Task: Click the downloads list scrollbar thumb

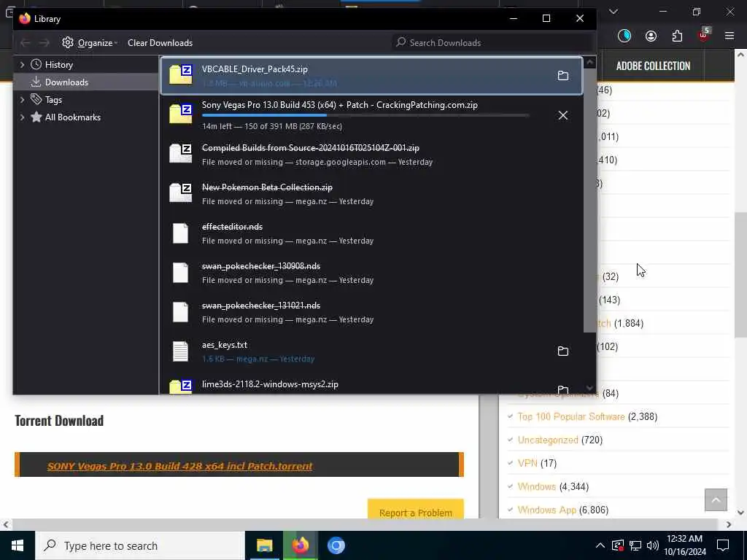Action: click(589, 200)
